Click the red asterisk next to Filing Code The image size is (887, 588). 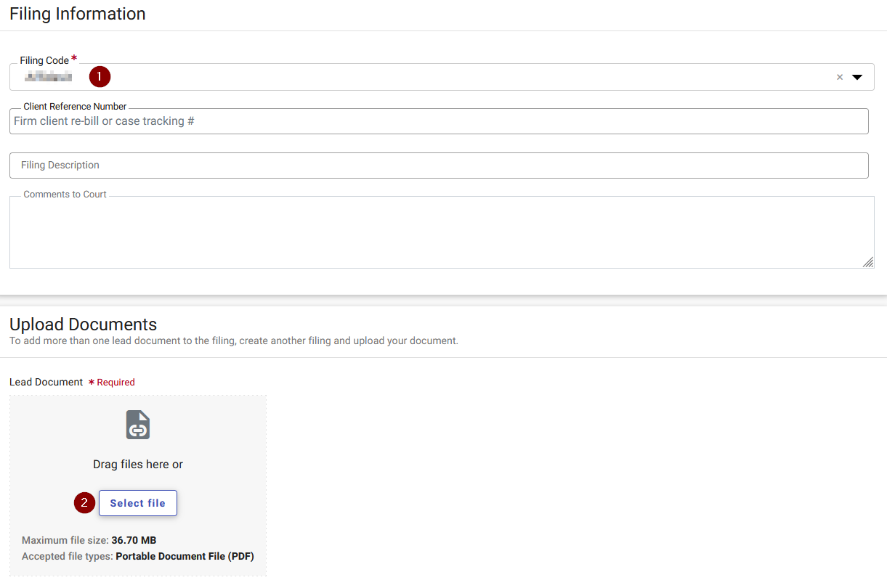click(x=73, y=57)
